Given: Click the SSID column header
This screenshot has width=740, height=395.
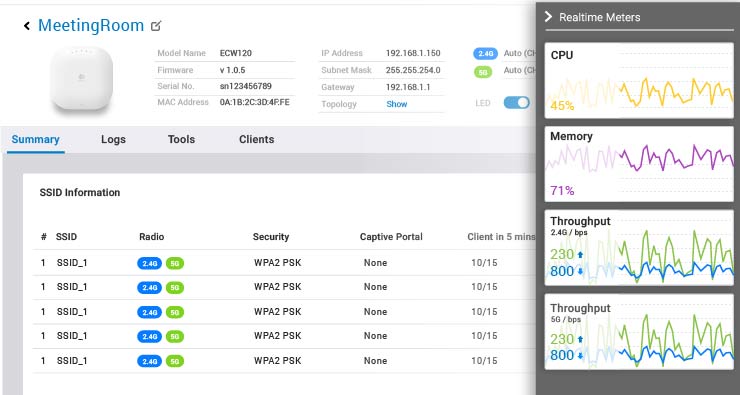Looking at the screenshot, I should point(66,237).
